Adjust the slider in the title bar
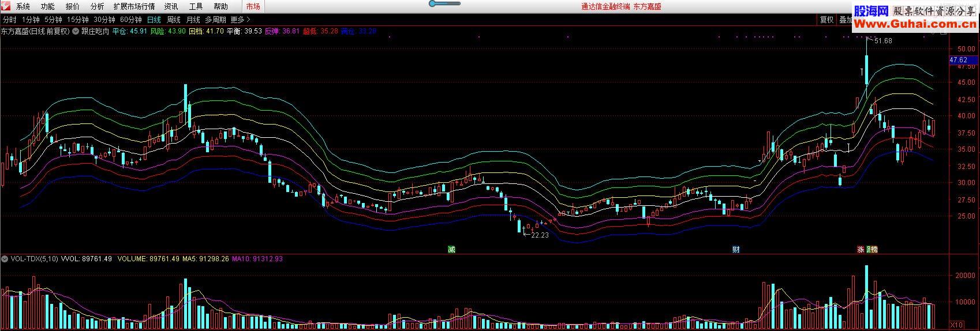Image resolution: width=980 pixels, height=331 pixels. [444, 3]
